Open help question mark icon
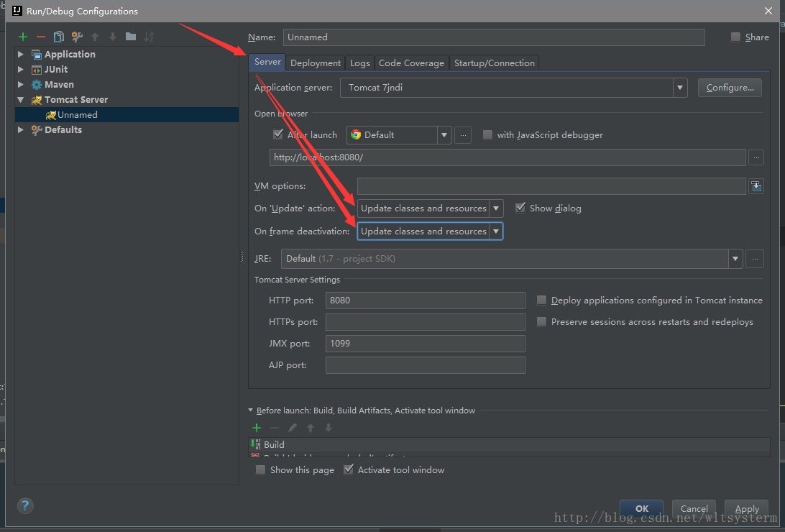Screen dimensions: 785x532 click(25, 505)
